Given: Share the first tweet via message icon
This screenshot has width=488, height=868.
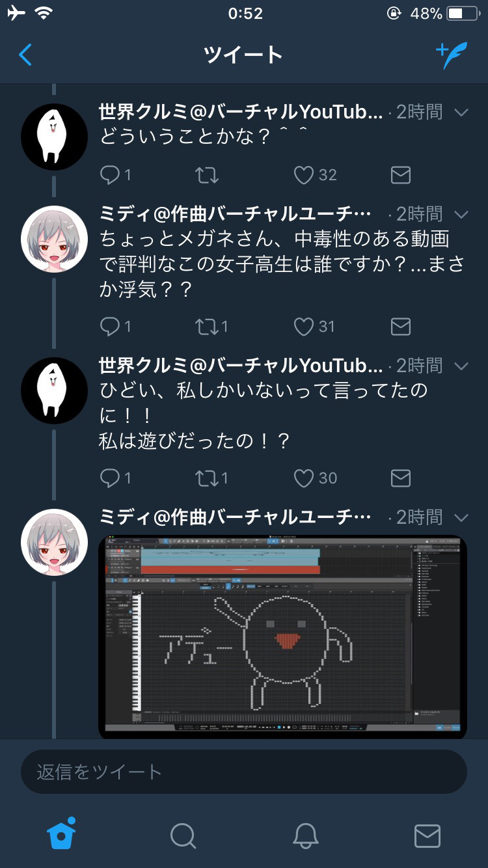Looking at the screenshot, I should pyautogui.click(x=400, y=174).
